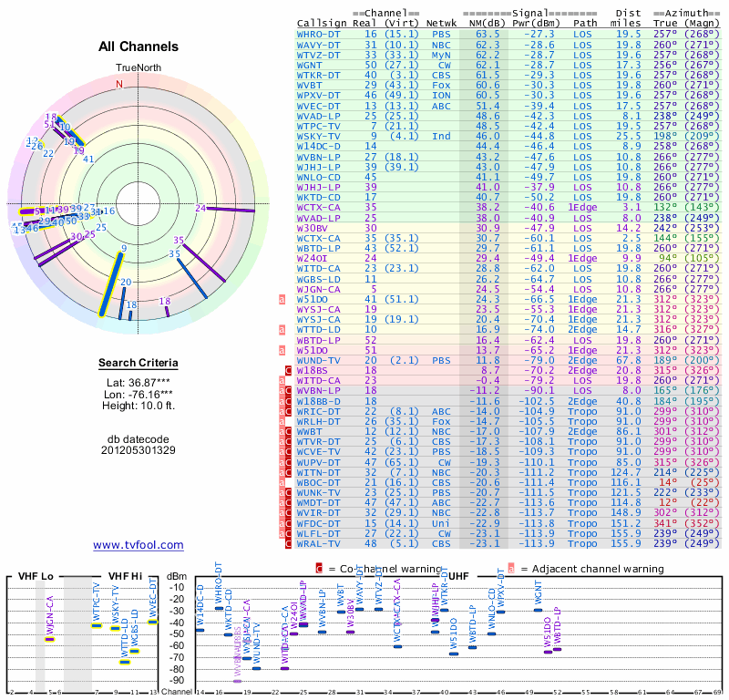This screenshot has height=700, width=729.
Task: Select the WTVR-DT callsign
Action: [318, 442]
